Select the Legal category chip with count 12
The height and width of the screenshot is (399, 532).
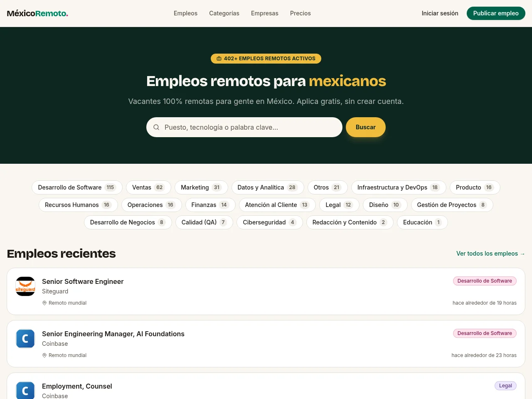click(339, 205)
